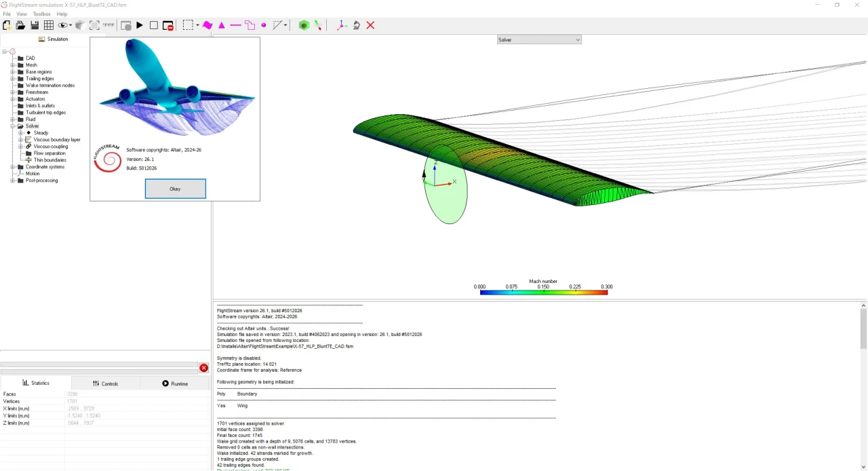
Task: Fit view with bracket frame icon
Action: click(94, 25)
